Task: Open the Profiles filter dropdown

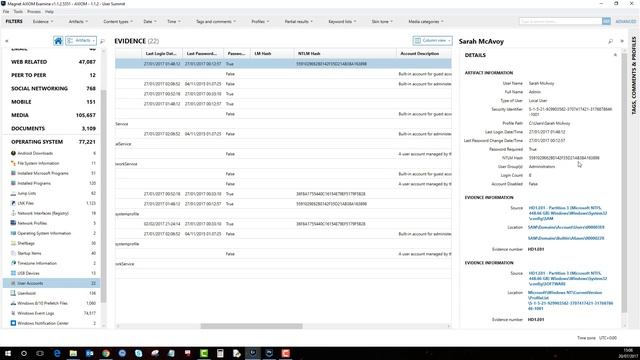Action: point(260,22)
